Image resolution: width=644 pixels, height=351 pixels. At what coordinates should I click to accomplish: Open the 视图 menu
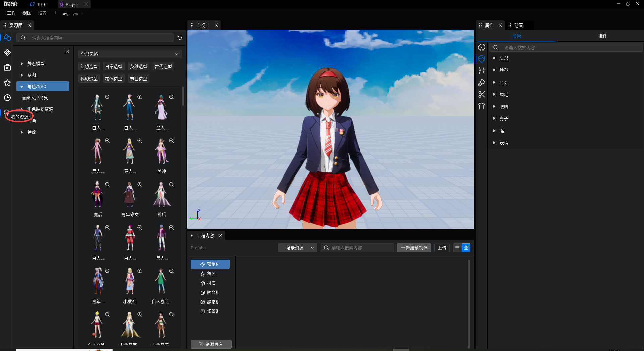pos(27,13)
